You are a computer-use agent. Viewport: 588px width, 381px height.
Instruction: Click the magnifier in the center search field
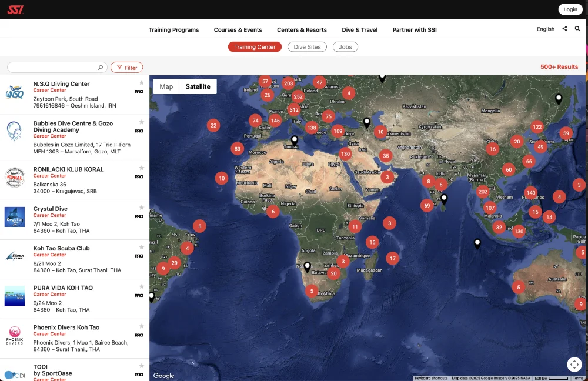[x=101, y=68]
